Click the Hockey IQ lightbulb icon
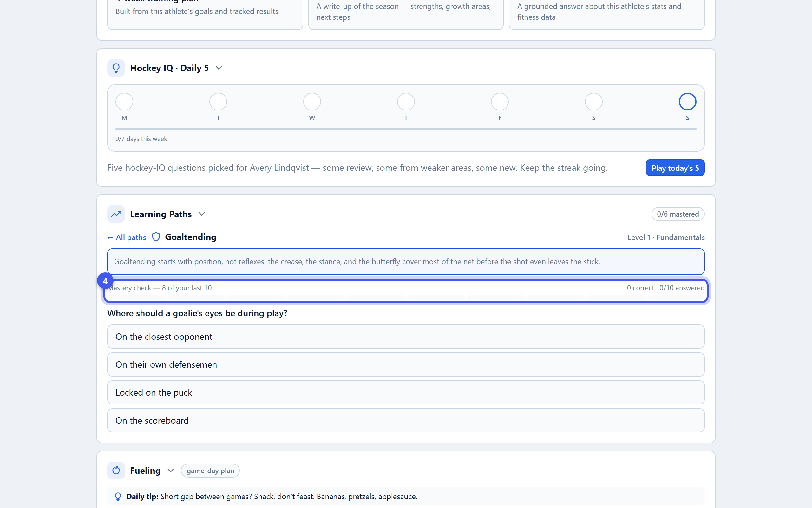The height and width of the screenshot is (508, 812). [116, 68]
